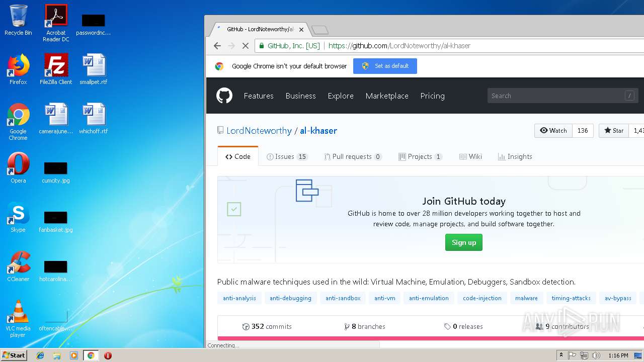The image size is (644, 362).
Task: Open the whichoff.rtf document
Action: (94, 119)
